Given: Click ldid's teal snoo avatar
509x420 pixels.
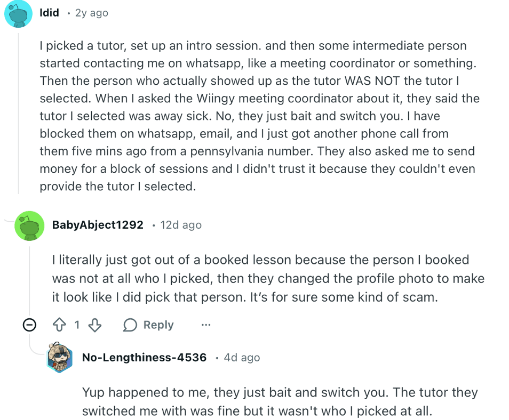Looking at the screenshot, I should point(19,13).
